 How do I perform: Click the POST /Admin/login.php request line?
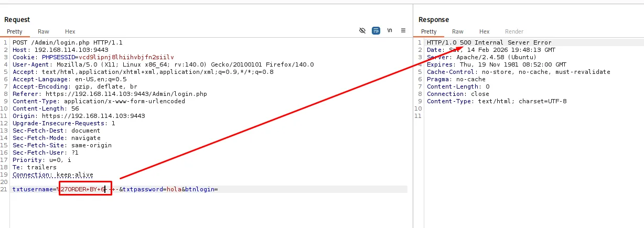click(x=67, y=42)
